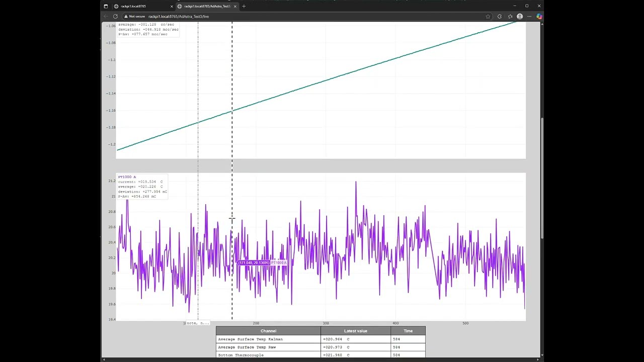The width and height of the screenshot is (644, 362).
Task: Select the Average Surface Temp Raw row
Action: click(320, 347)
